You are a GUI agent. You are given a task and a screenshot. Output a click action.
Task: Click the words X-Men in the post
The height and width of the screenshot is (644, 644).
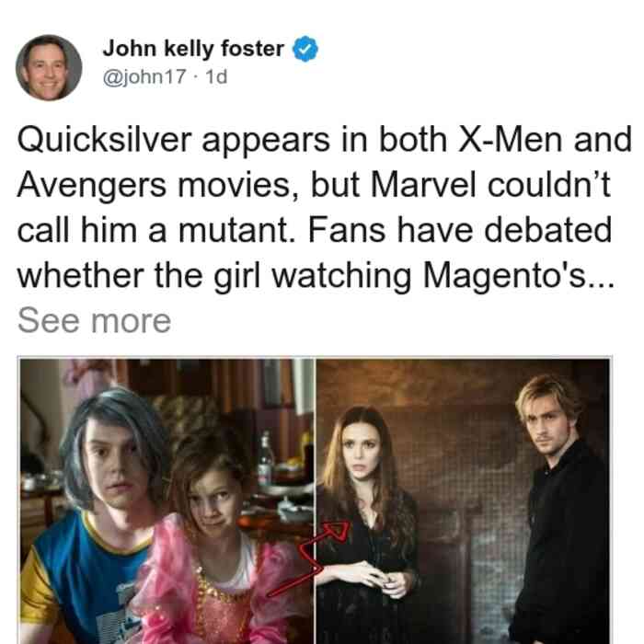point(510,140)
